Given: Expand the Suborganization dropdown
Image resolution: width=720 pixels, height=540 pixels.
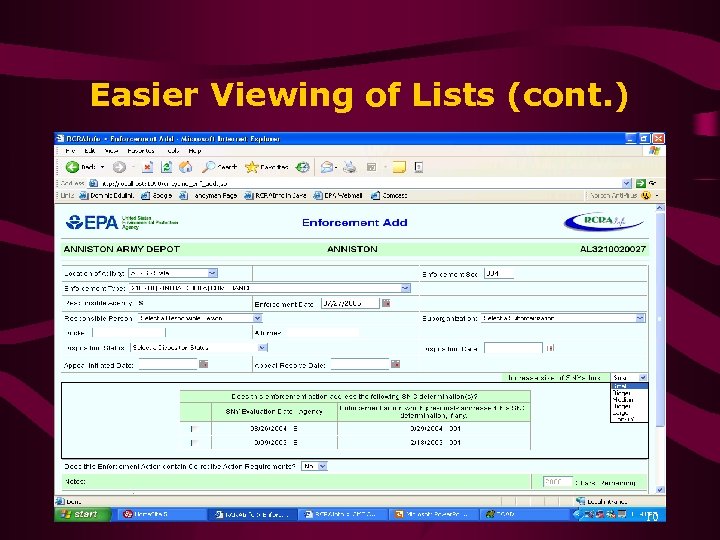Looking at the screenshot, I should pos(640,318).
